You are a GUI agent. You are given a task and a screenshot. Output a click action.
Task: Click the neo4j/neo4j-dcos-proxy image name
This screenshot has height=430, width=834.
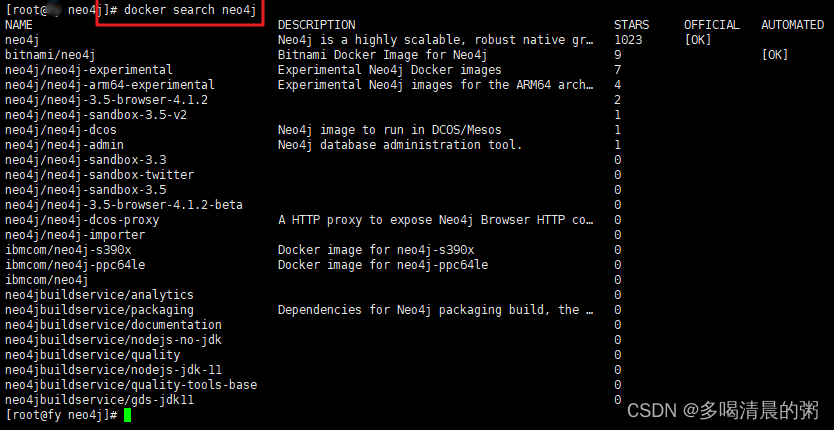coord(82,219)
